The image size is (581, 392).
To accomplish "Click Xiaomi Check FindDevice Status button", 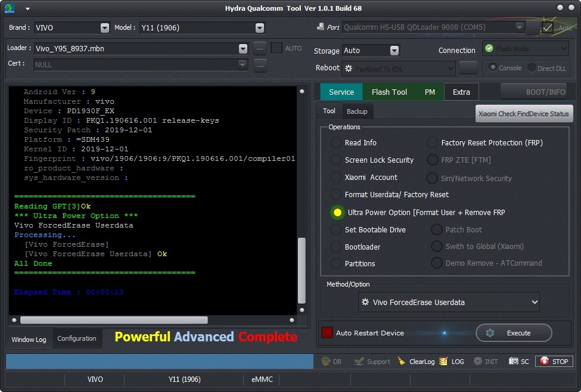I will pos(524,114).
